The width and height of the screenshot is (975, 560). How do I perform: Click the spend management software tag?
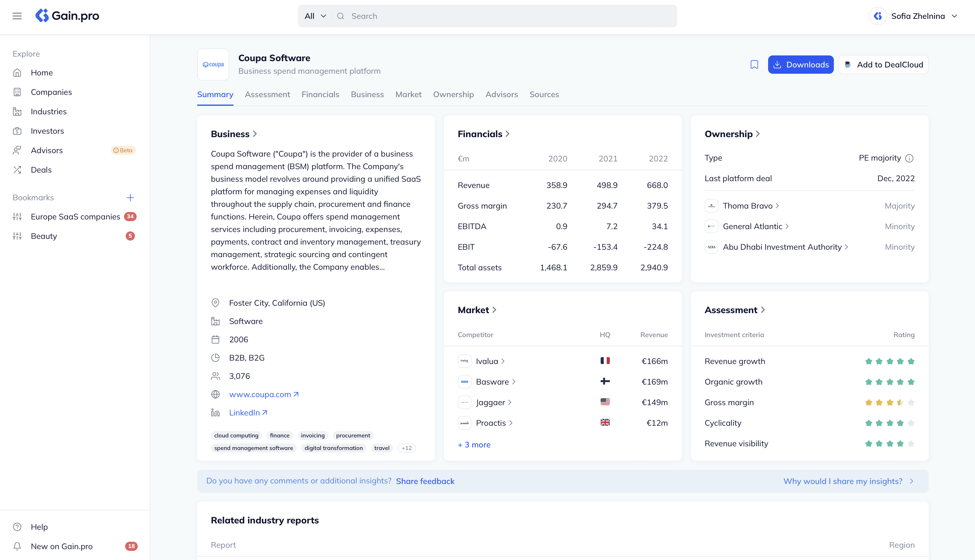pyautogui.click(x=253, y=448)
